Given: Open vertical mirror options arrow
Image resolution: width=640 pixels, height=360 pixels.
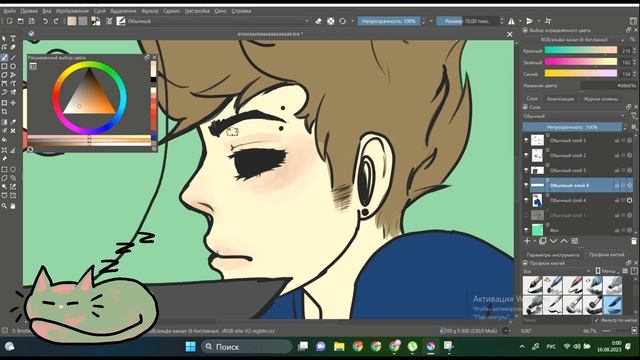Looking at the screenshot, I should [539, 21].
